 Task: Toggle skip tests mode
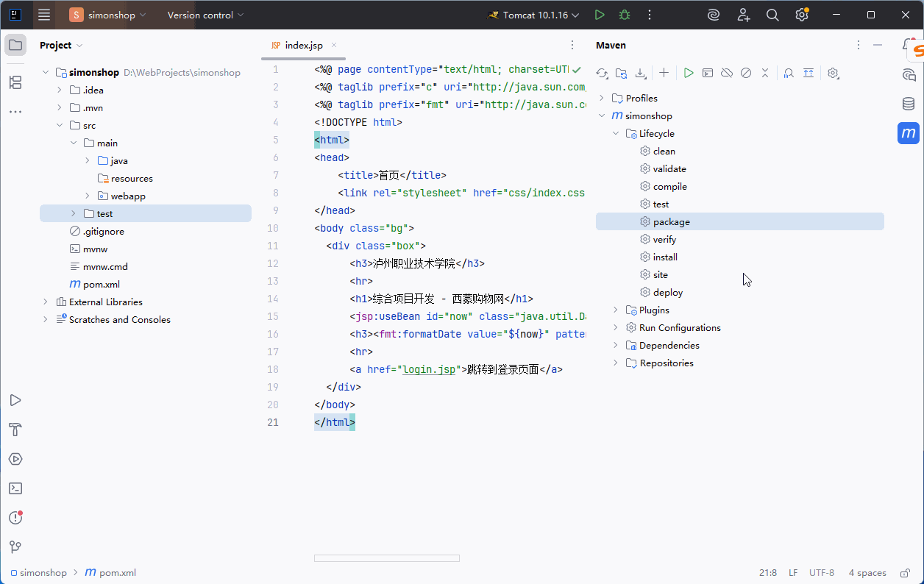click(x=746, y=73)
